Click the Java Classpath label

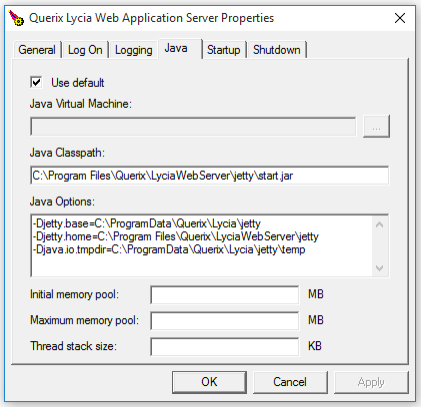[67, 153]
